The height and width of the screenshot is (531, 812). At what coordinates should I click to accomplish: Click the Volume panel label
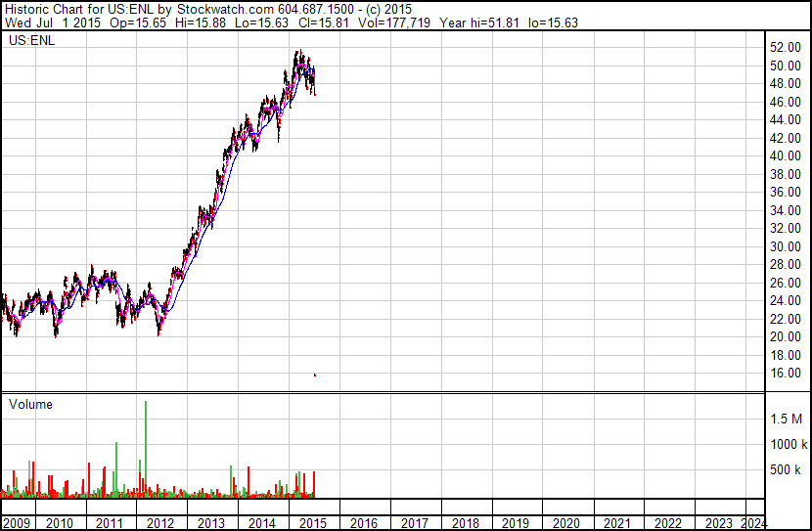pyautogui.click(x=30, y=404)
